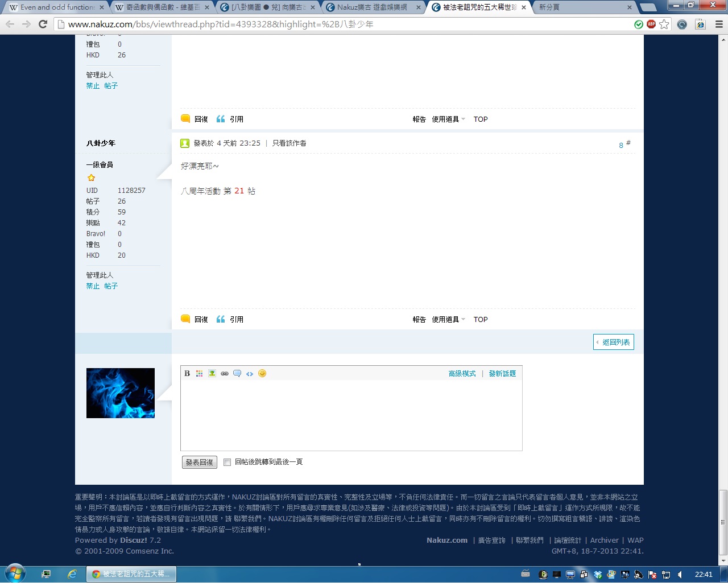728x586 pixels.
Task: Reload the page with browser refresh
Action: [43, 24]
